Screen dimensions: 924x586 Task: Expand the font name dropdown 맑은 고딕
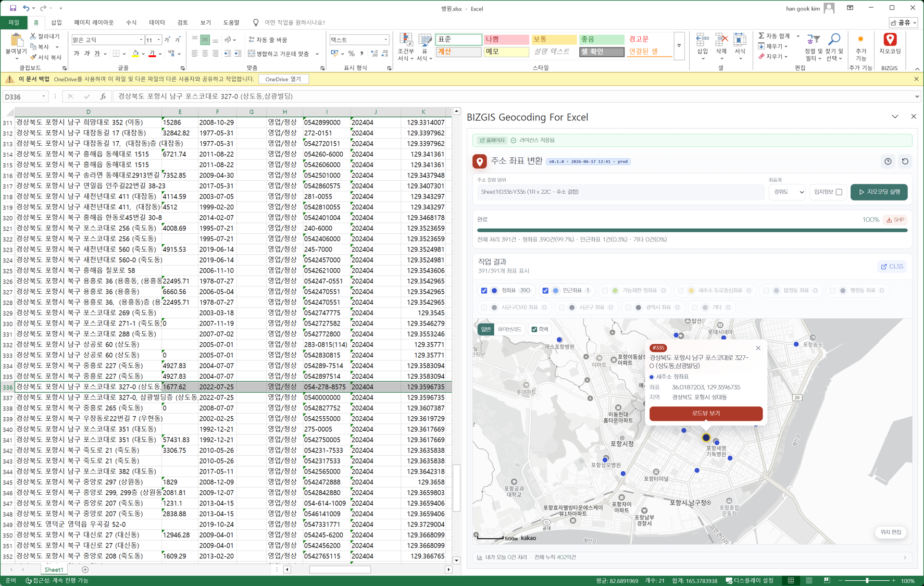(x=141, y=40)
